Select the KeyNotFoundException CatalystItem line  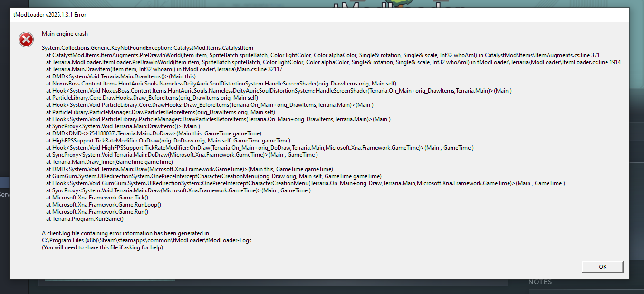click(x=147, y=48)
